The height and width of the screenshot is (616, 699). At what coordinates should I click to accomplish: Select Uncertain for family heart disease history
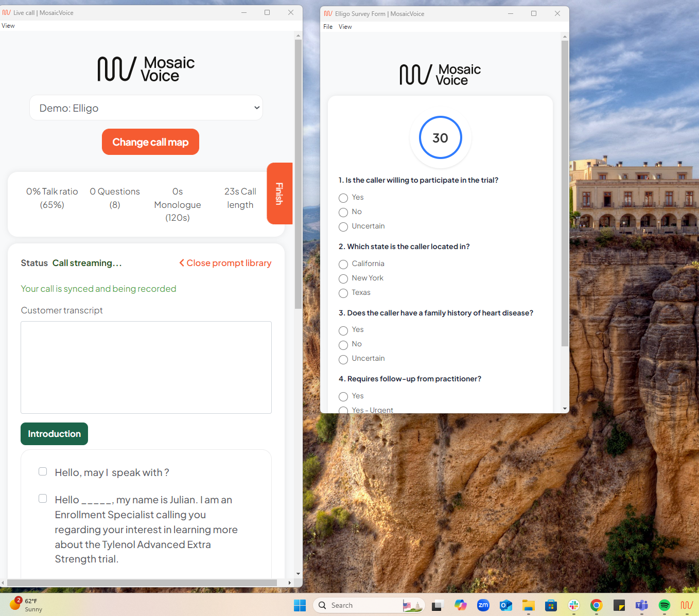coord(343,359)
